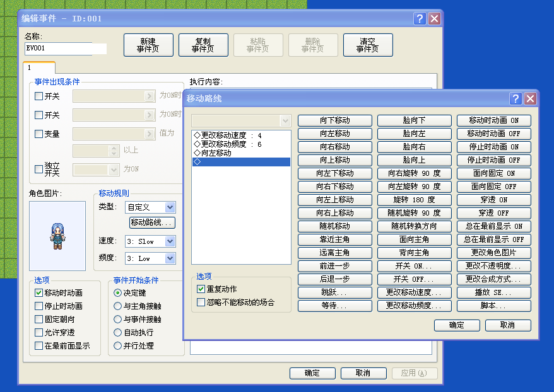Click 跳跃... command button
Image resolution: width=554 pixels, height=392 pixels.
335,292
